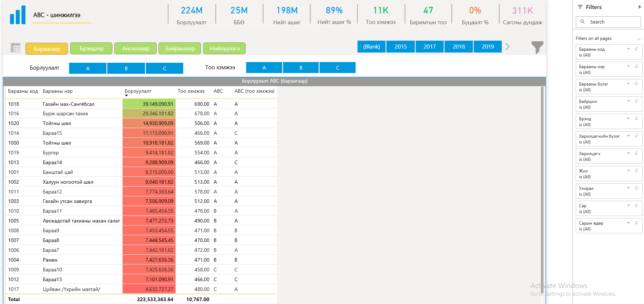Click the table grid icon beside Бараагаар
Viewport: 644px width, 304px height.
[16, 48]
